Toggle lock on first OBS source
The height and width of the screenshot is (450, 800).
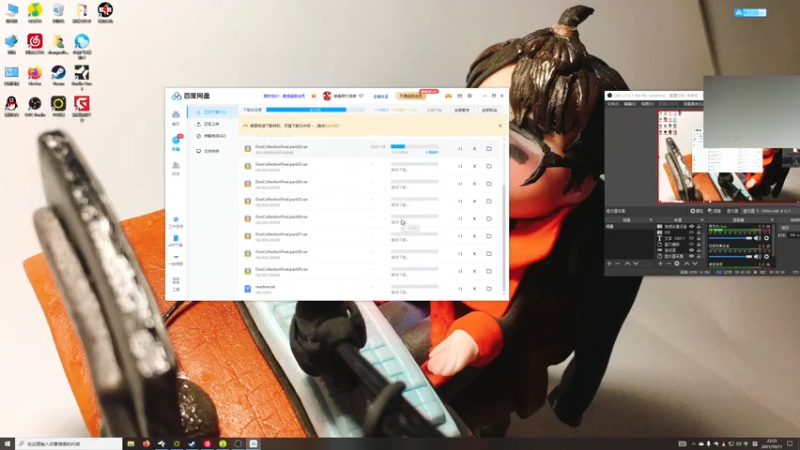pyautogui.click(x=698, y=227)
